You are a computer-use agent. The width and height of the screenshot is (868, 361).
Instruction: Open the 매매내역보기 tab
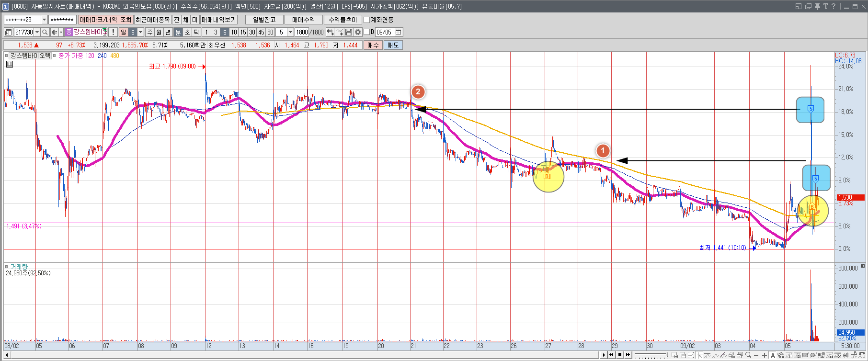219,20
